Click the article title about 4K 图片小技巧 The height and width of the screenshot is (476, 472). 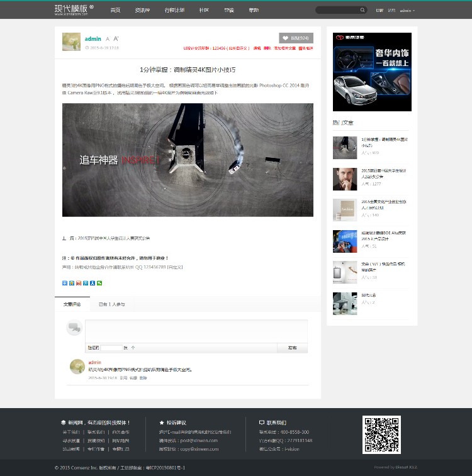tap(188, 70)
